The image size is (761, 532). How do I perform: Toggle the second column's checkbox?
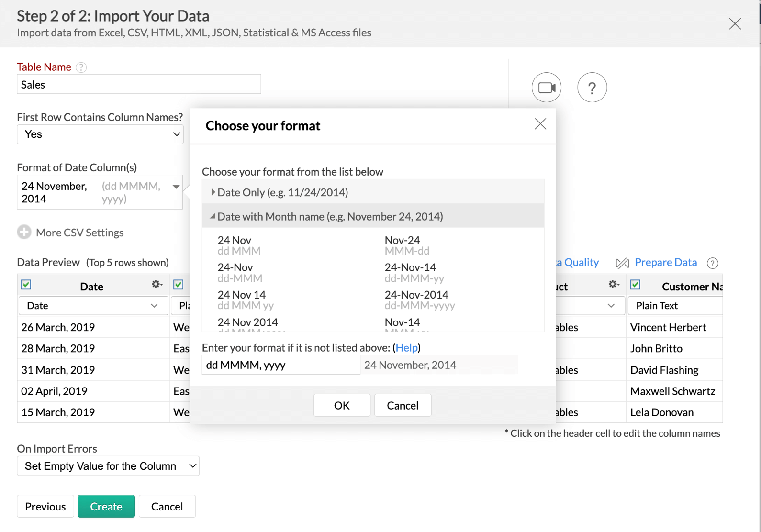(x=179, y=285)
